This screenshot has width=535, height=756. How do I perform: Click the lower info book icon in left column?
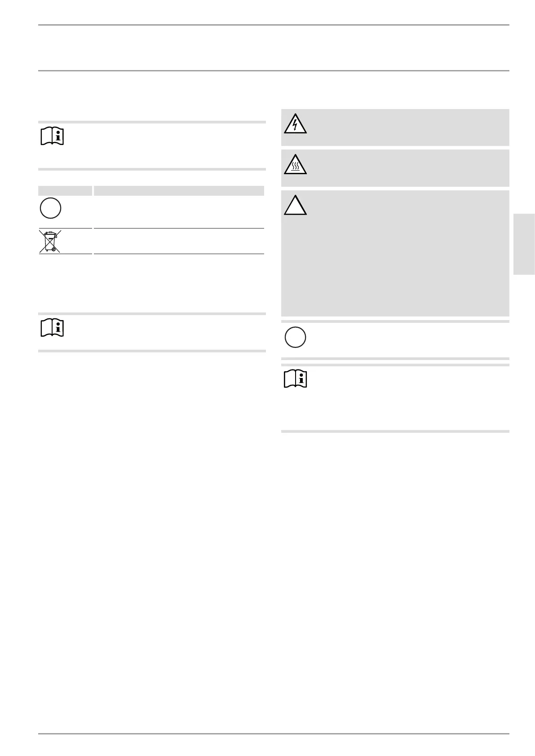pyautogui.click(x=52, y=328)
